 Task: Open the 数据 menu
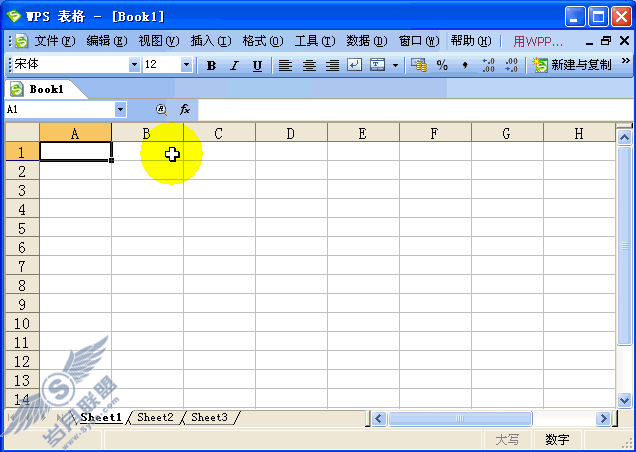[367, 41]
